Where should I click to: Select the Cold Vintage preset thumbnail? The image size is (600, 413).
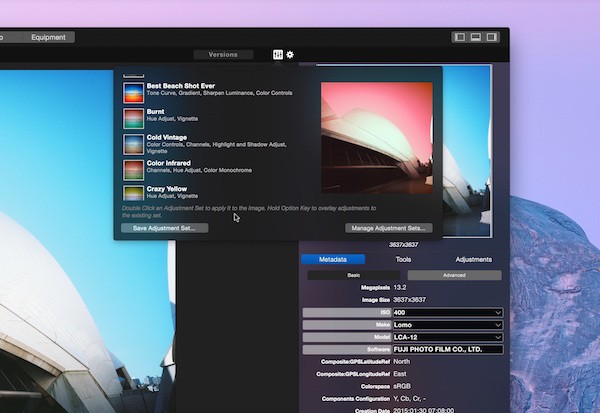[x=134, y=144]
